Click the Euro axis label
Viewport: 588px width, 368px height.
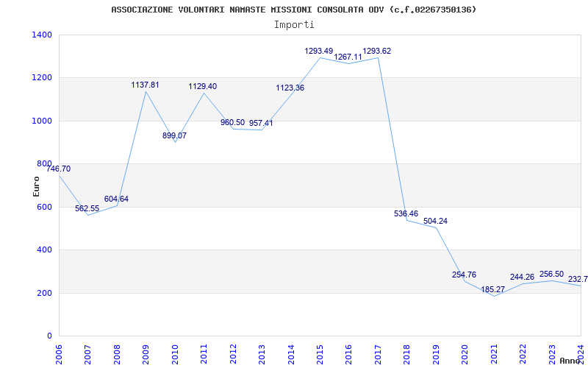pyautogui.click(x=36, y=186)
